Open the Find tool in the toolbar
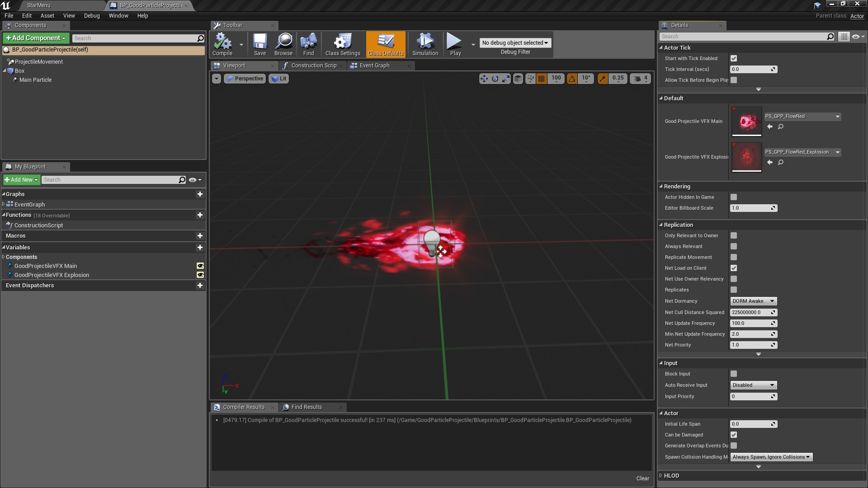The height and width of the screenshot is (488, 868). (x=308, y=44)
